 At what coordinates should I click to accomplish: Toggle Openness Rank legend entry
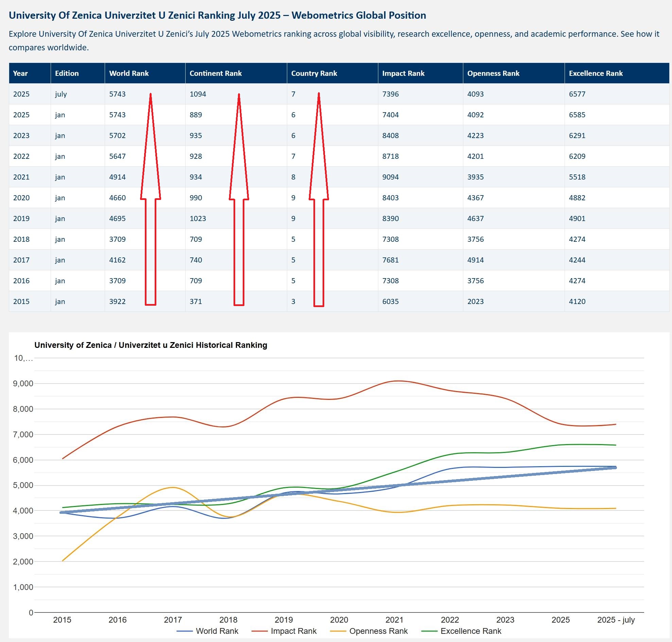(378, 631)
